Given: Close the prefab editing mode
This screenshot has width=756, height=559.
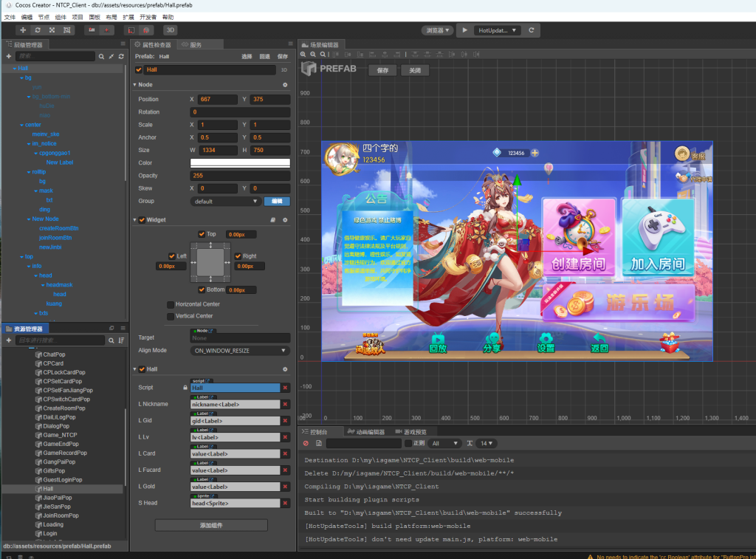Looking at the screenshot, I should click(x=415, y=70).
